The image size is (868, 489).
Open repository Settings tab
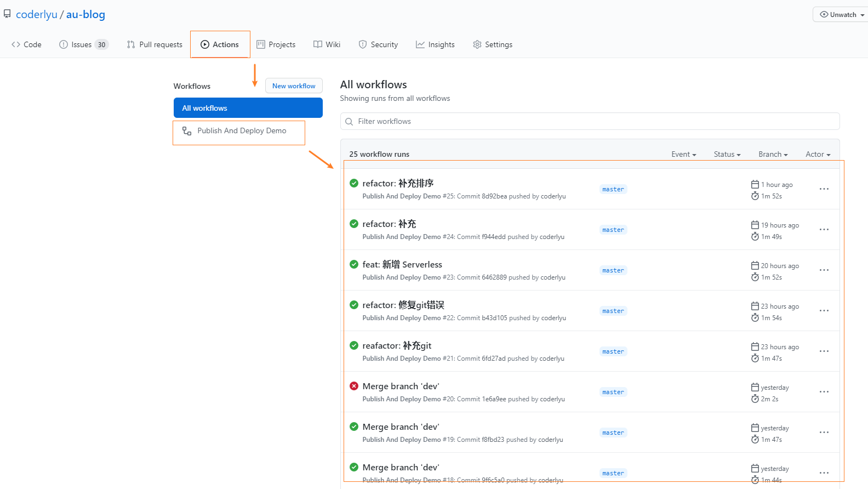click(493, 44)
